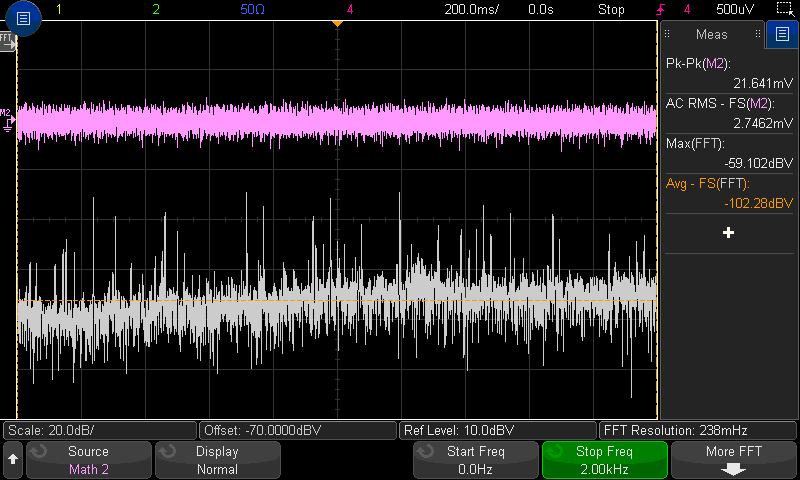Open the More FFT submenu softkey
800x480 pixels.
pos(734,460)
